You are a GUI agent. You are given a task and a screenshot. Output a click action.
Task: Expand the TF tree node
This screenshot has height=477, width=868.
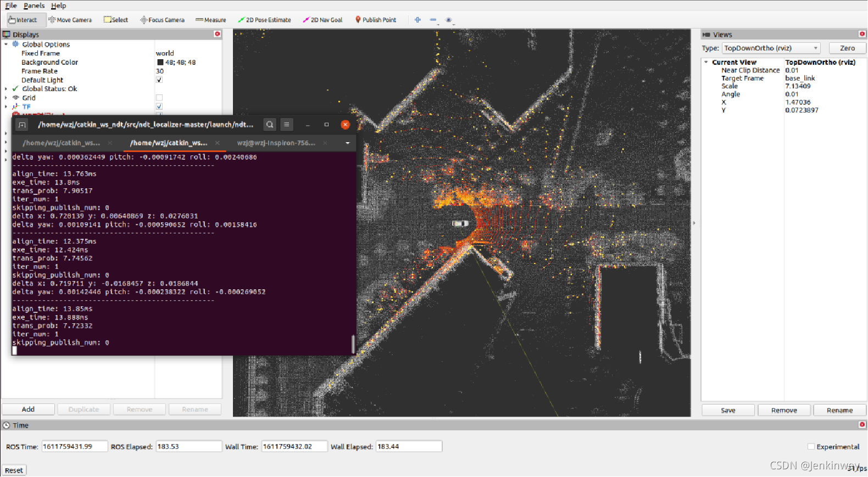(6, 106)
